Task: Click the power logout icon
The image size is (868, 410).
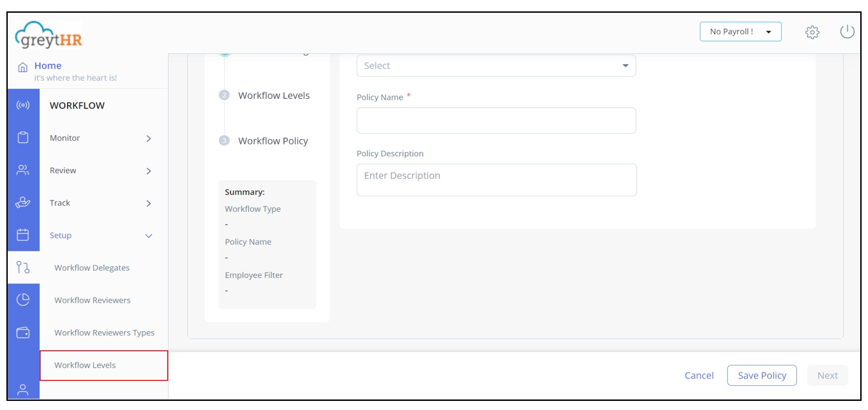Action: [x=847, y=31]
